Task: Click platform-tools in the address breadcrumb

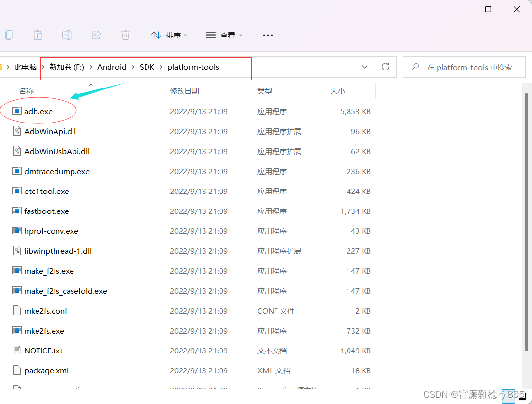Action: (193, 67)
